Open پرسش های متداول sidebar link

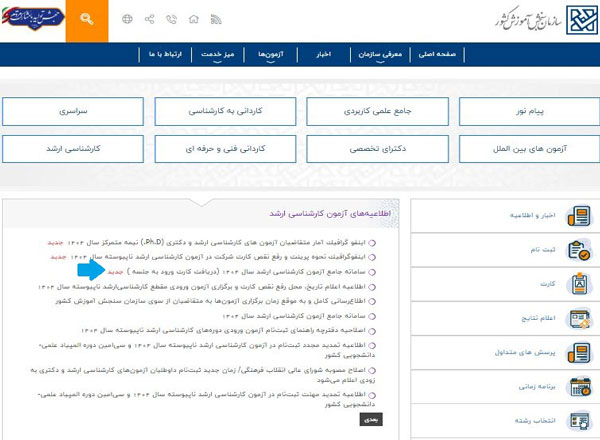click(525, 352)
